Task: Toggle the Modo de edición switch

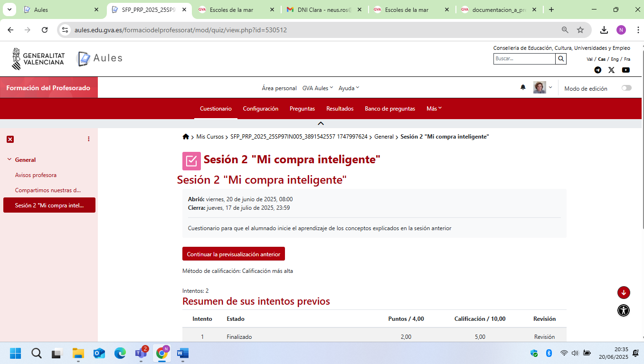Action: click(626, 88)
